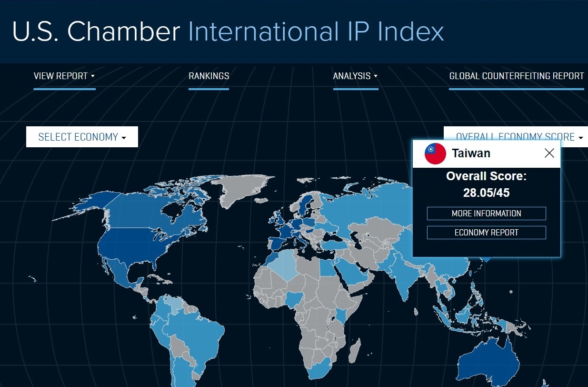Open the Analysis menu
Viewport: 588px width, 387px height.
click(x=355, y=76)
